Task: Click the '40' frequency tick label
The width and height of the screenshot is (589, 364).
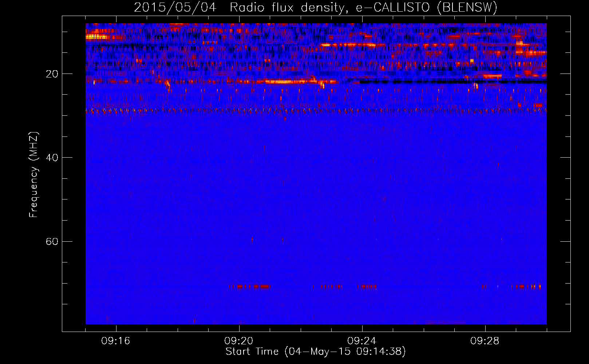Action: click(x=52, y=158)
